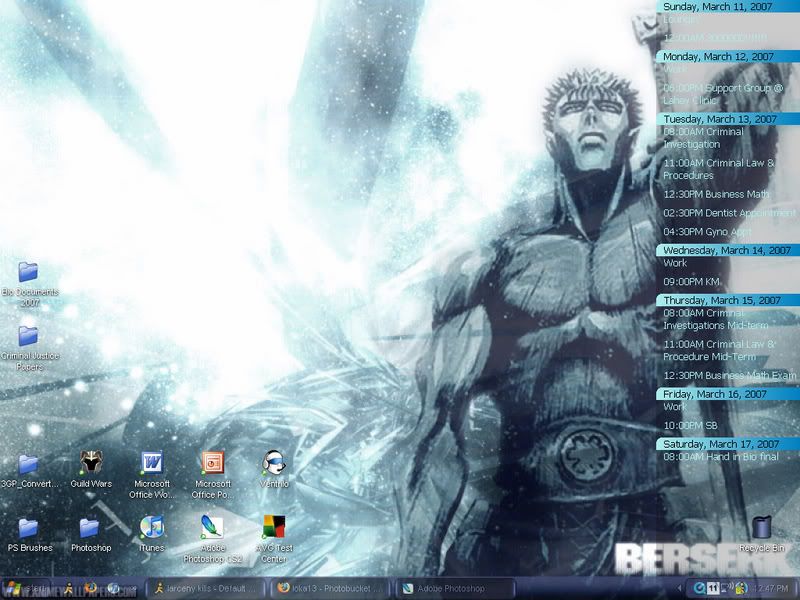The height and width of the screenshot is (600, 800).
Task: Click the Tuesday, March 13, 2007 header
Action: [x=728, y=119]
